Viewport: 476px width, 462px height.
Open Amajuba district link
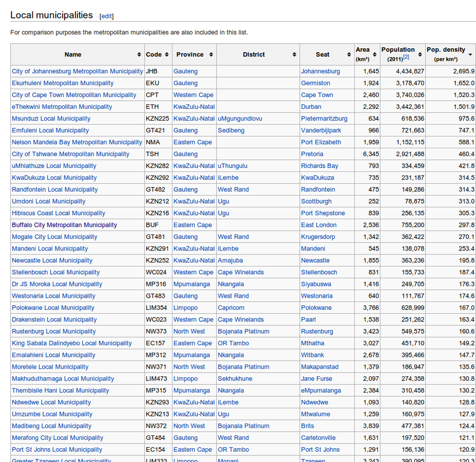[230, 261]
